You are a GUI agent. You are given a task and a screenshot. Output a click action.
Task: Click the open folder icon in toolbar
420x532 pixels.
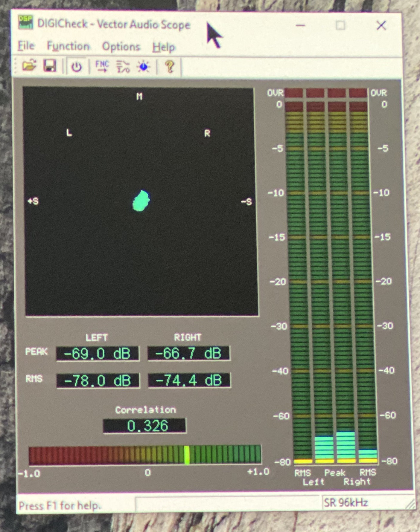point(29,65)
